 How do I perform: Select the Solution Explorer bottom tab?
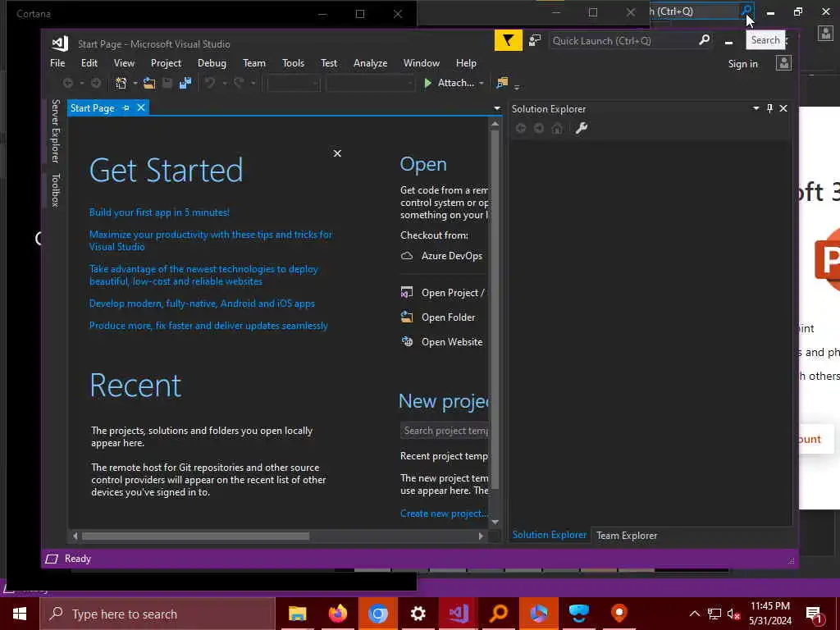(x=549, y=535)
